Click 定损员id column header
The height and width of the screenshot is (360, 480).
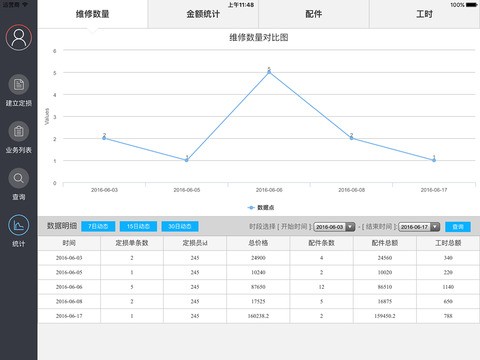click(x=195, y=243)
